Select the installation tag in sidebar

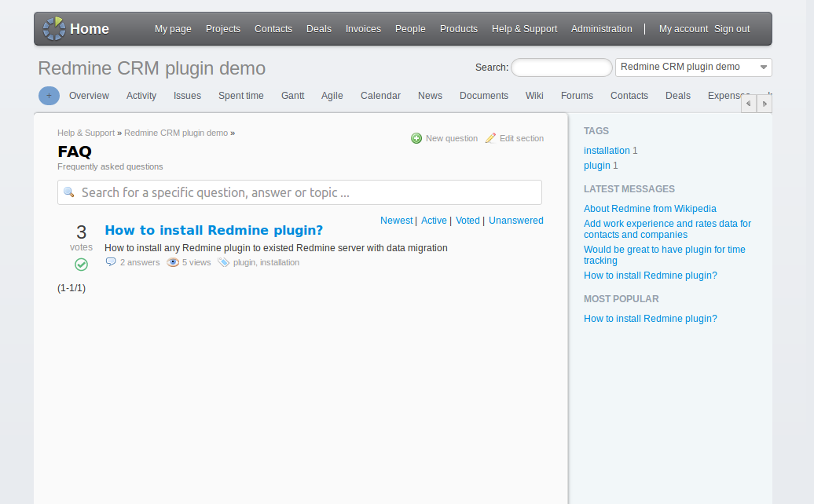pos(607,151)
